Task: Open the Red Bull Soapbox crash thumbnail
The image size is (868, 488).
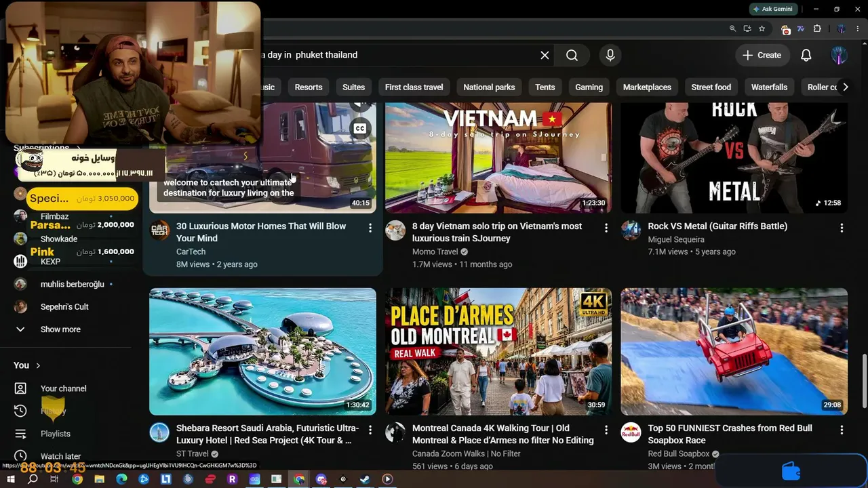Action: 734,352
